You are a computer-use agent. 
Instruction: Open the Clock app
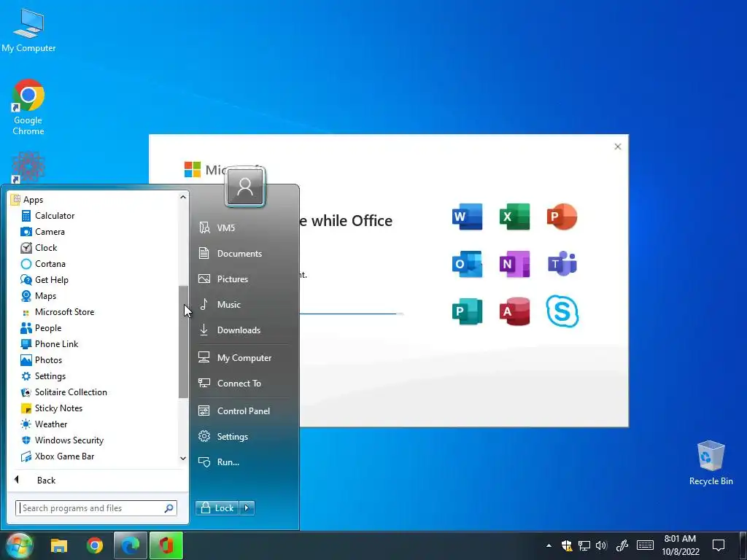[x=39, y=248]
